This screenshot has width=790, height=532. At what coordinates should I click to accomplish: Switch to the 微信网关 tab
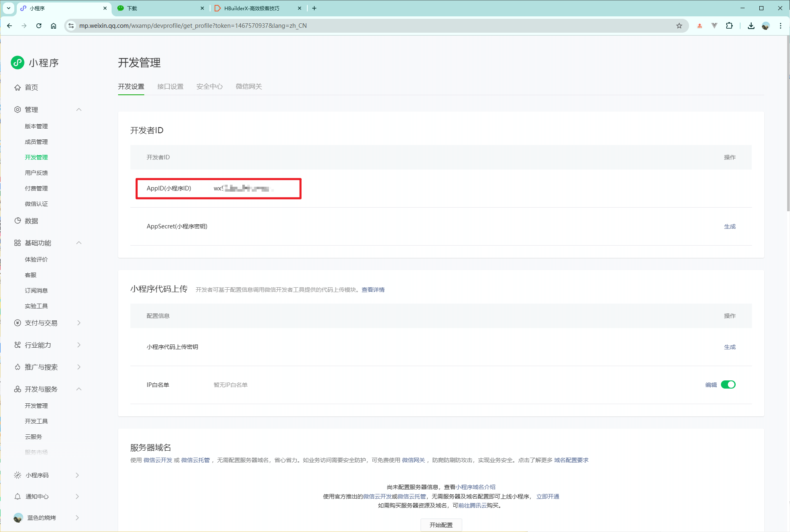(249, 87)
